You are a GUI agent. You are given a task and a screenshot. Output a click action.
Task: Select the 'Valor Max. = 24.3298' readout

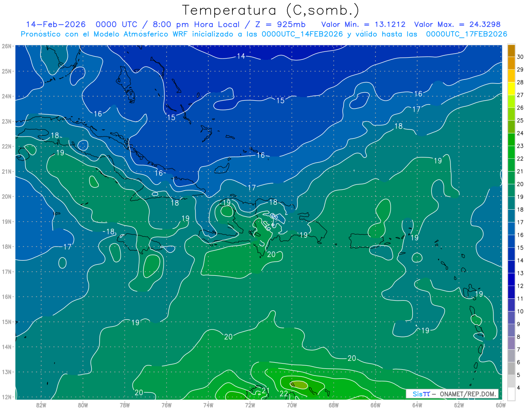pos(457,24)
